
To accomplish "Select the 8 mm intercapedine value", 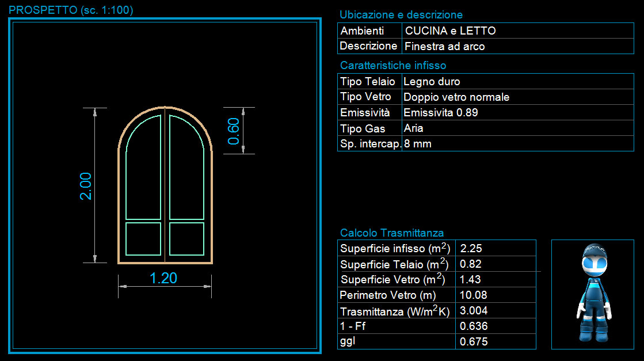I will tap(418, 144).
